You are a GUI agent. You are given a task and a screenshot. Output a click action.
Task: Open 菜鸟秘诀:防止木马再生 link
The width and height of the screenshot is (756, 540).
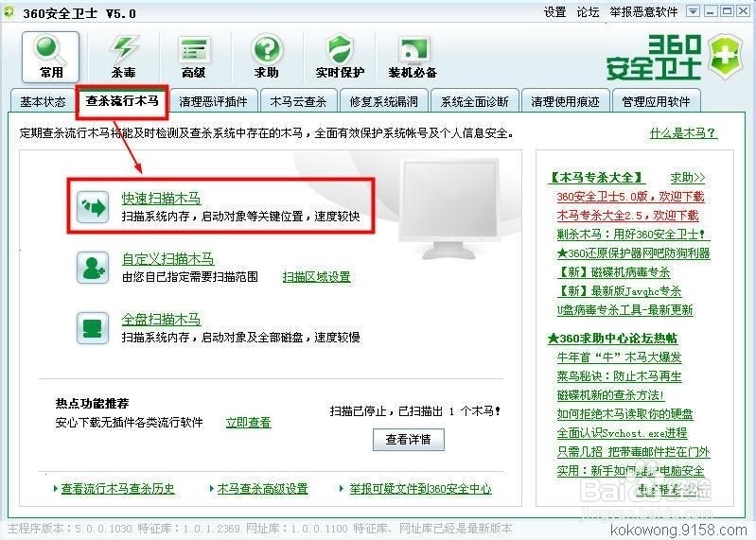point(619,375)
